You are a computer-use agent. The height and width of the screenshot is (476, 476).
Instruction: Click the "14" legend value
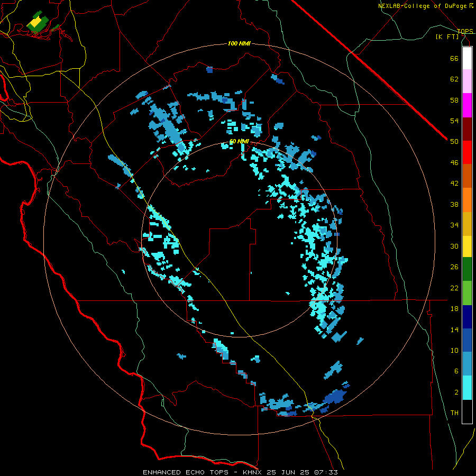454,329
